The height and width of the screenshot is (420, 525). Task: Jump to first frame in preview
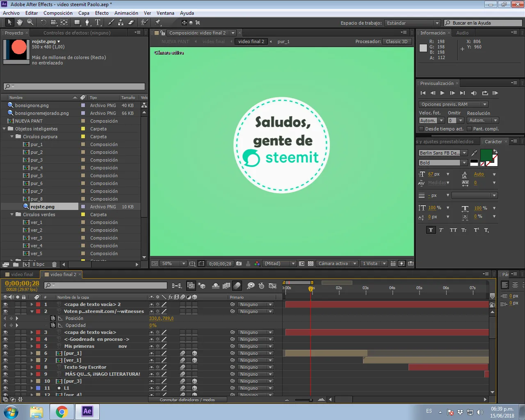[x=423, y=93]
